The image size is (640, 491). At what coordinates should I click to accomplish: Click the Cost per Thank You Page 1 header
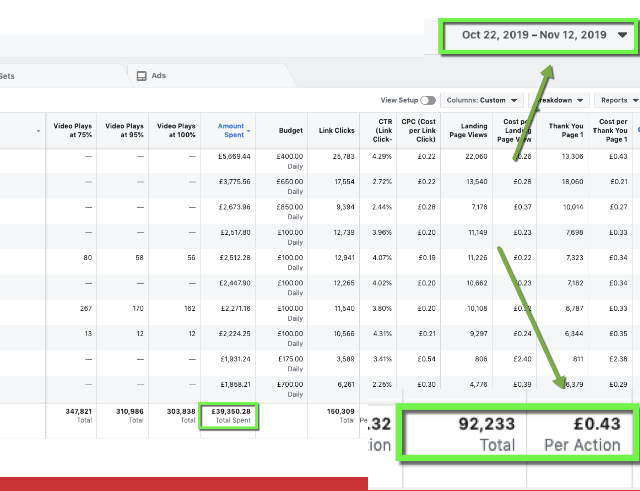[x=610, y=131]
